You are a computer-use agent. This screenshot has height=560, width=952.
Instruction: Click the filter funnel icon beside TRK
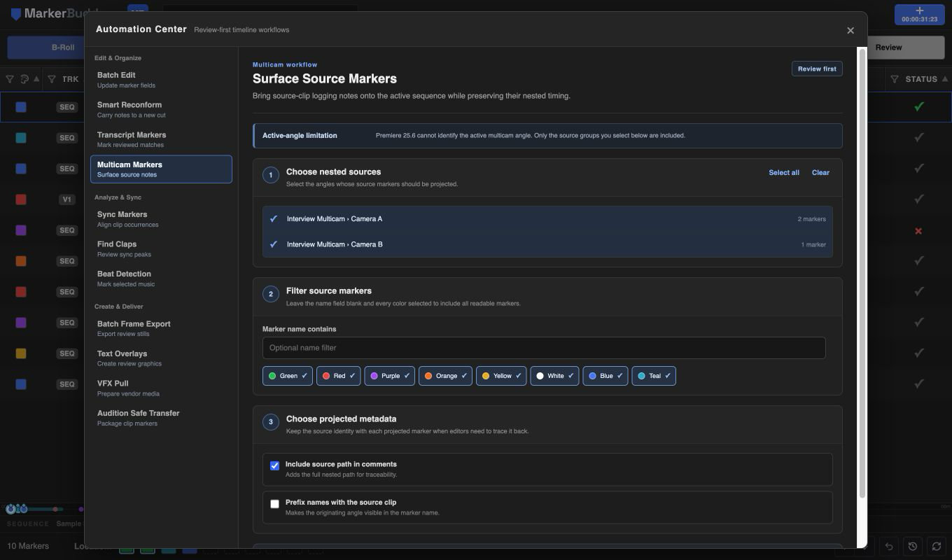tap(51, 79)
